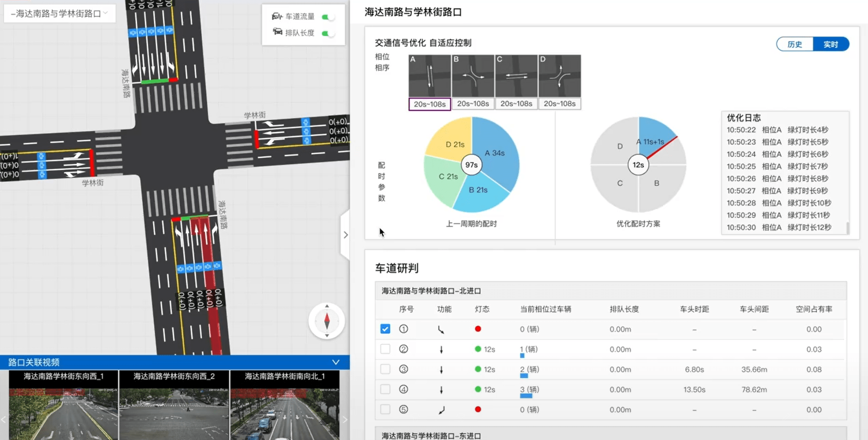Click the map panel side expand arrow
868x440 pixels.
click(345, 235)
